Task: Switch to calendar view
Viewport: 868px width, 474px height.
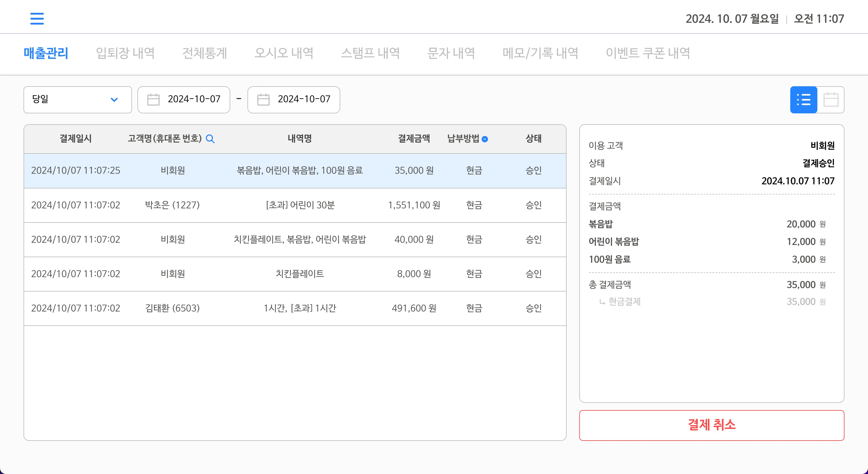Action: [x=831, y=100]
